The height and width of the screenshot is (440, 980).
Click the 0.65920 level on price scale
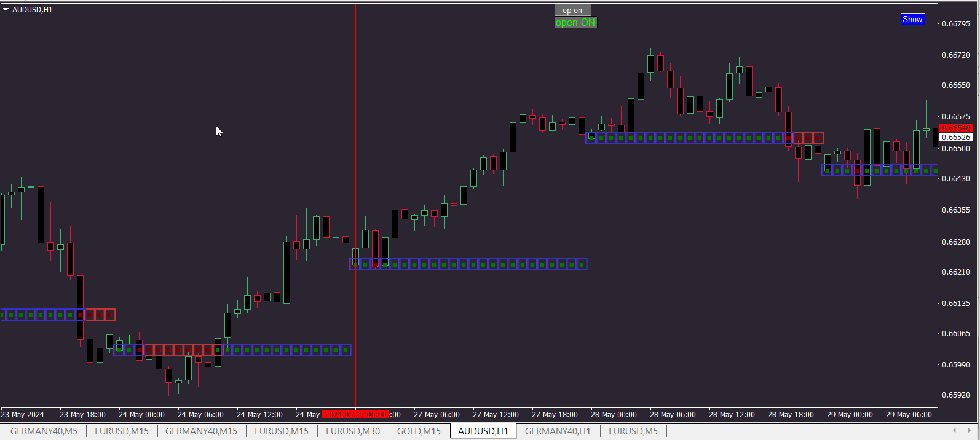956,395
